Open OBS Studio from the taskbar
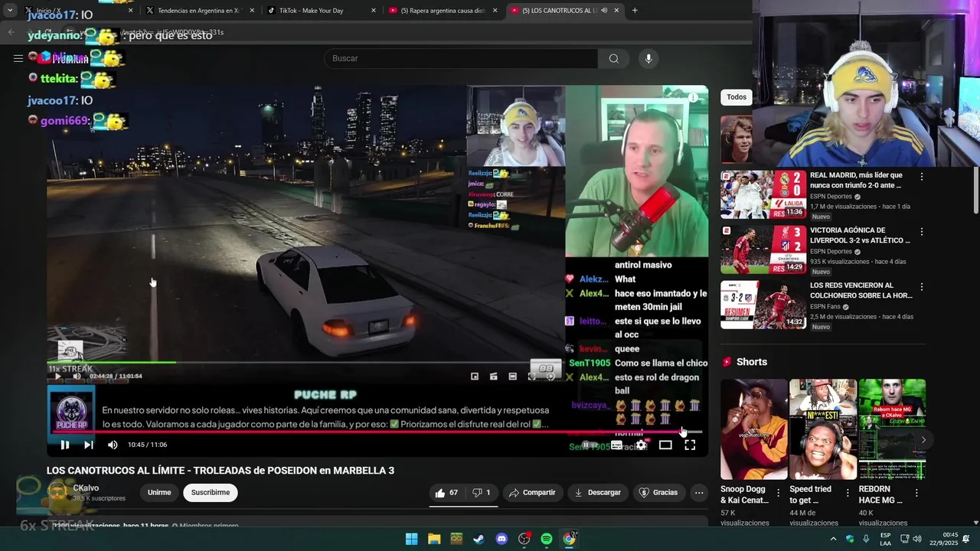Viewport: 980px width, 551px height. (x=524, y=539)
